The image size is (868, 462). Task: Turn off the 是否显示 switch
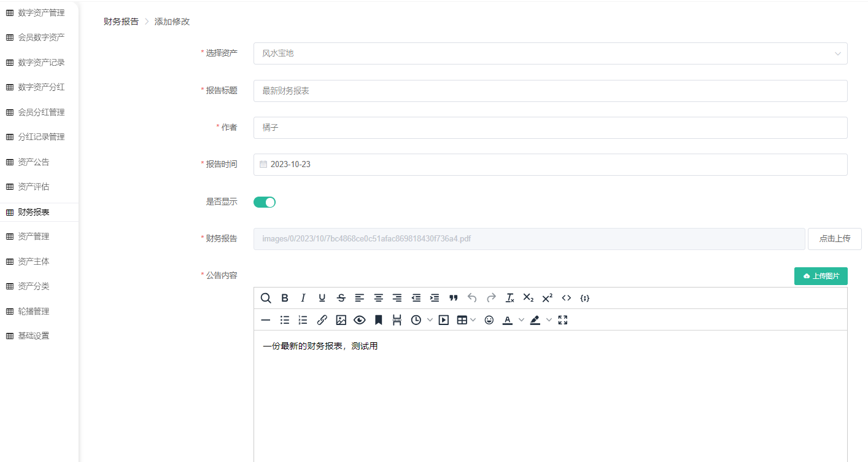coord(265,202)
